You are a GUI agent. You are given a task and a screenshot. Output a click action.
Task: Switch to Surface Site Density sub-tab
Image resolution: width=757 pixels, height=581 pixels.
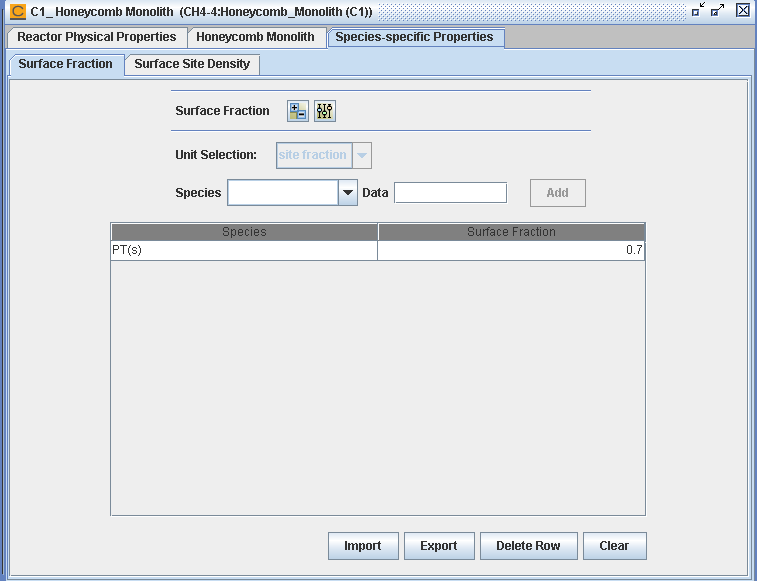pyautogui.click(x=192, y=64)
